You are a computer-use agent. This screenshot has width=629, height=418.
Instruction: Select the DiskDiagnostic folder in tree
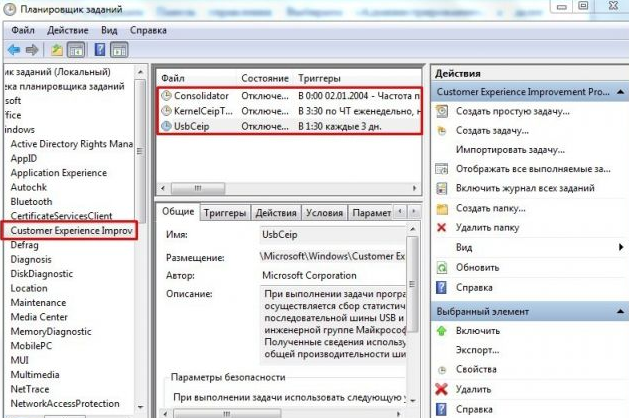tap(42, 274)
